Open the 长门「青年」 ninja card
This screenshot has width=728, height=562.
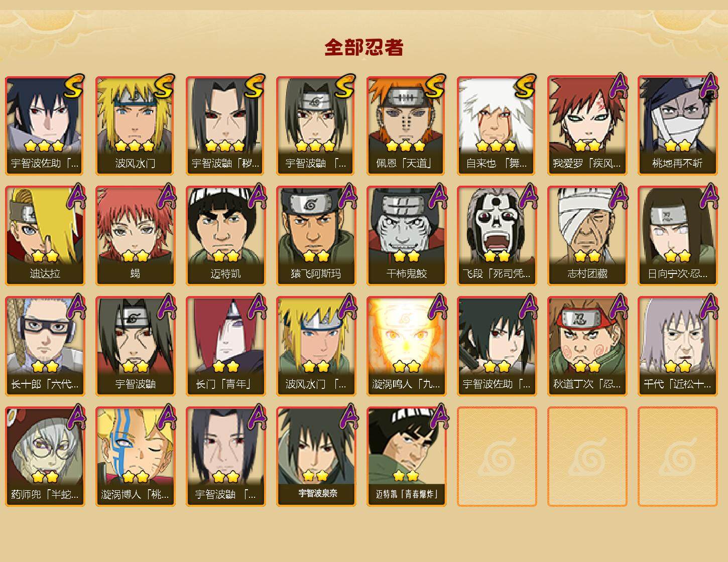[x=225, y=346]
